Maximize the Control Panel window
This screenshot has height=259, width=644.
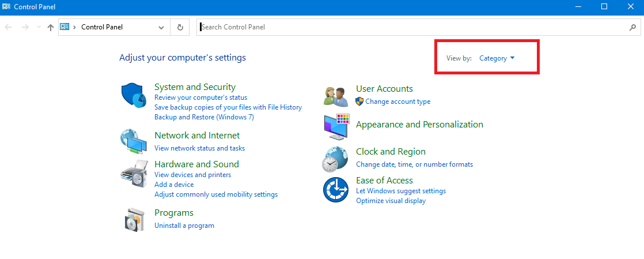604,6
